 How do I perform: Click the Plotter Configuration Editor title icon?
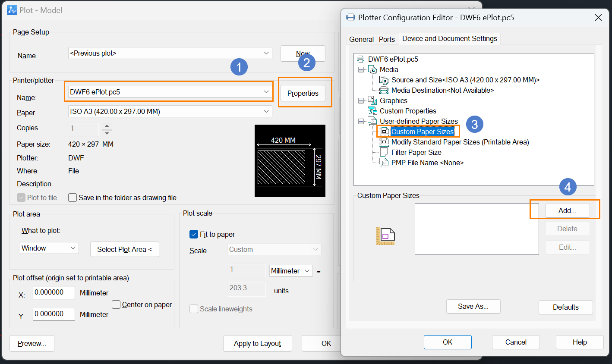351,17
